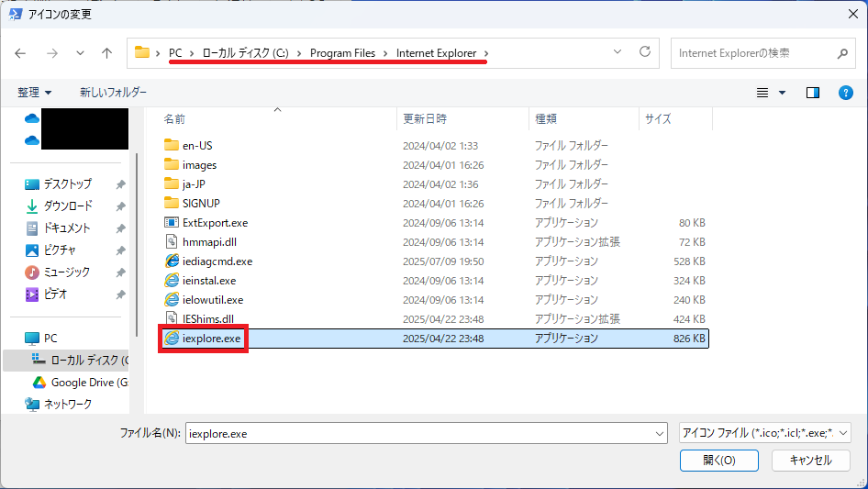Select デスクトップ in navigation pane
The image size is (868, 489).
[x=68, y=183]
